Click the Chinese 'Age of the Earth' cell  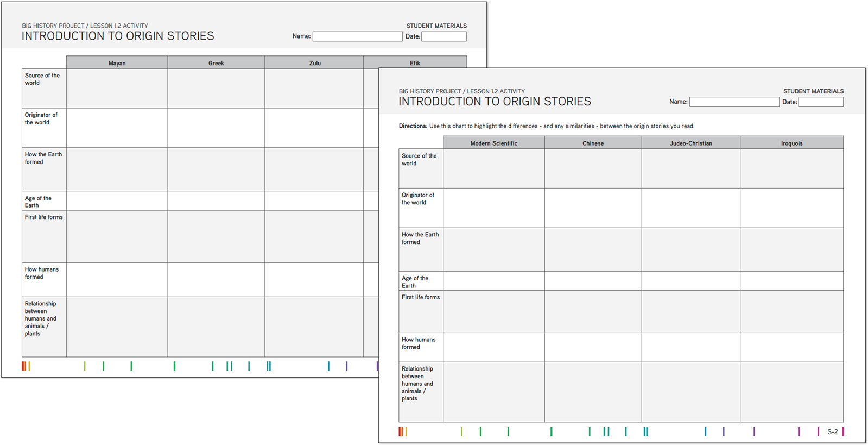point(593,281)
